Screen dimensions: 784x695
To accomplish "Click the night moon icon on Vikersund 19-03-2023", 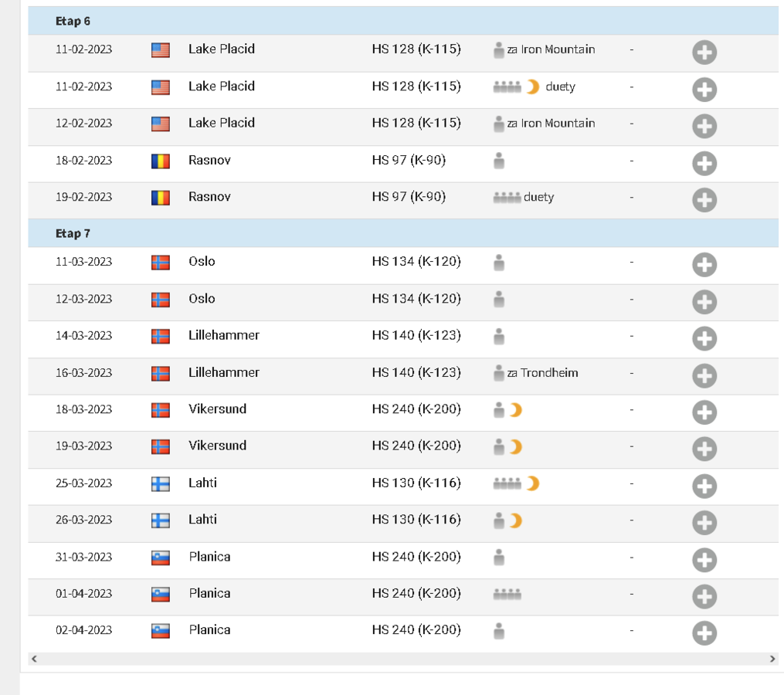I will tap(515, 446).
